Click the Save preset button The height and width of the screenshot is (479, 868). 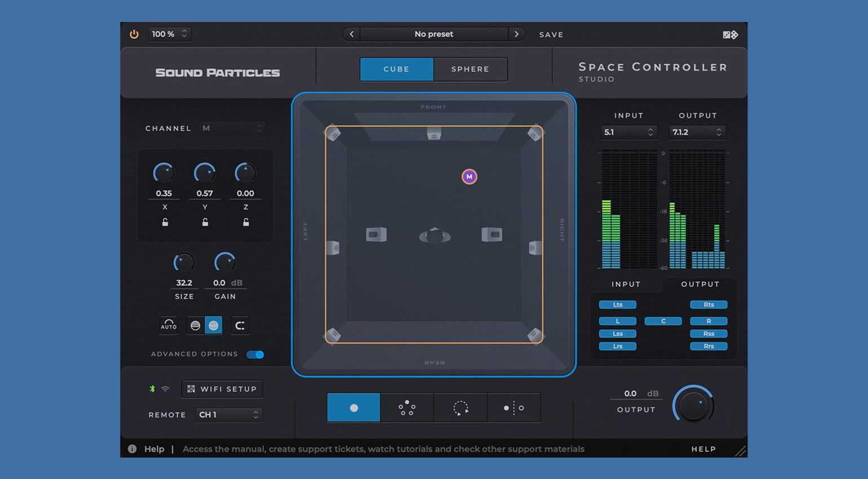551,35
